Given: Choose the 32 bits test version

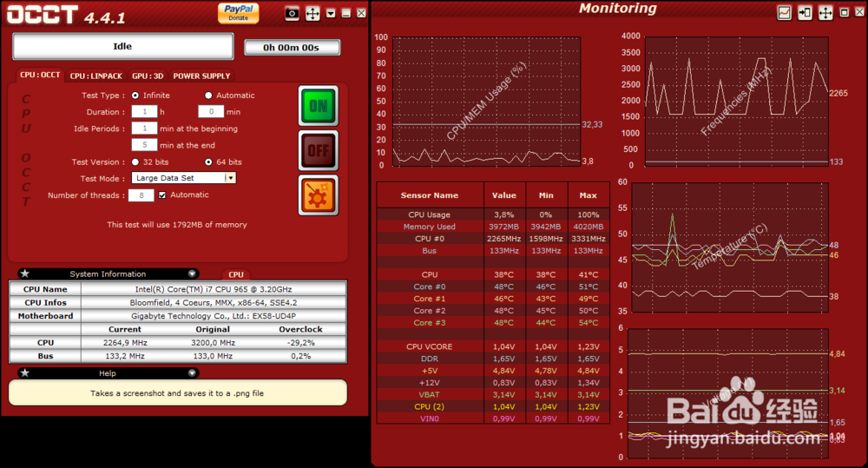Looking at the screenshot, I should click(x=135, y=161).
